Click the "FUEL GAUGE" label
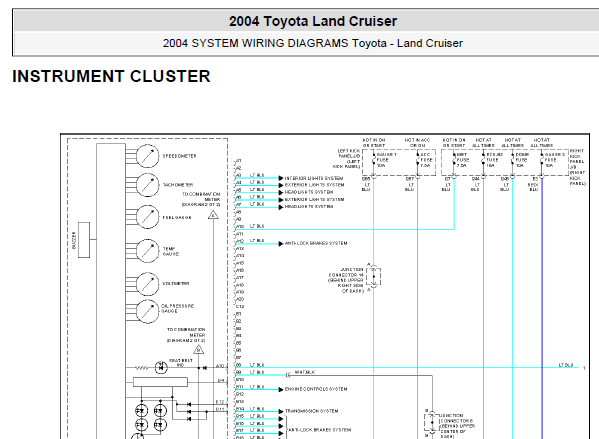This screenshot has height=439, width=599. (x=177, y=217)
